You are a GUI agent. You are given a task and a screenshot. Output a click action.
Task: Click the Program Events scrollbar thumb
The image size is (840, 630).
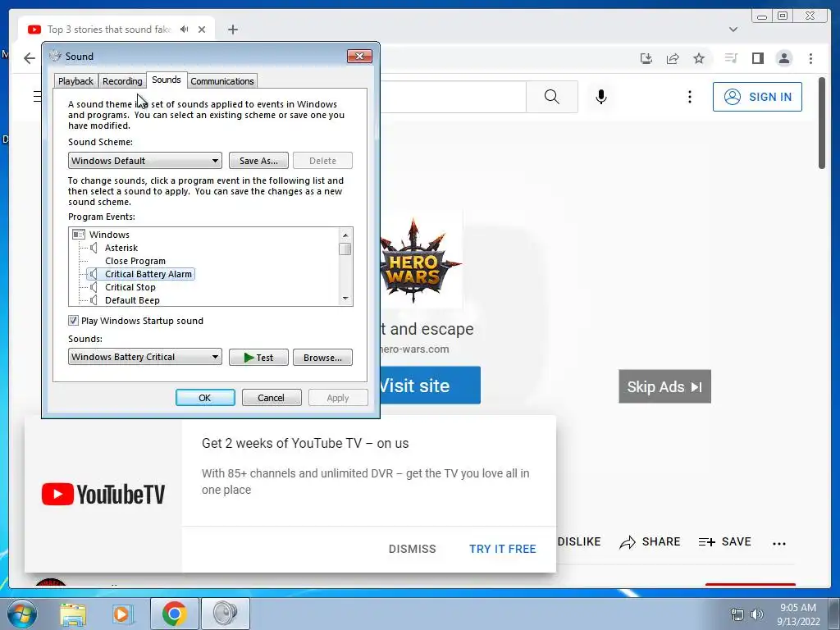tap(345, 249)
